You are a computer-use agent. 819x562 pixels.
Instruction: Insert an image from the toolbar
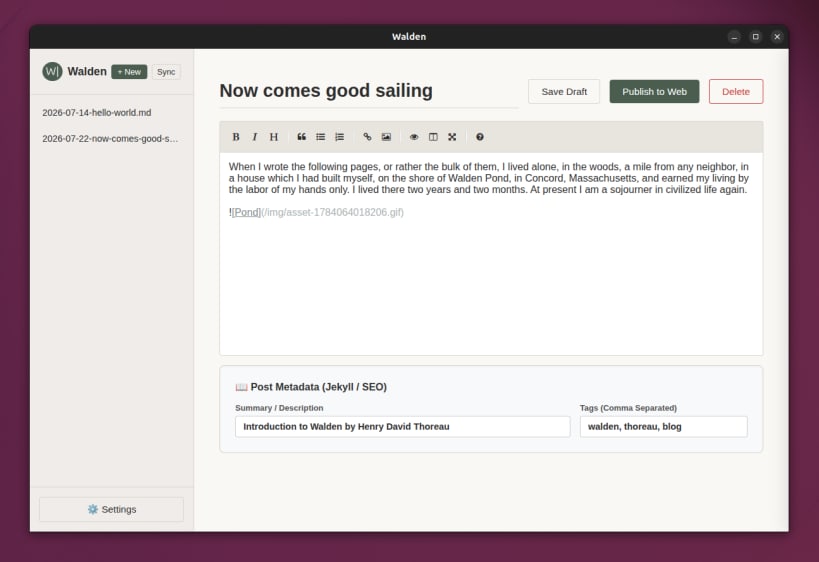coord(386,137)
